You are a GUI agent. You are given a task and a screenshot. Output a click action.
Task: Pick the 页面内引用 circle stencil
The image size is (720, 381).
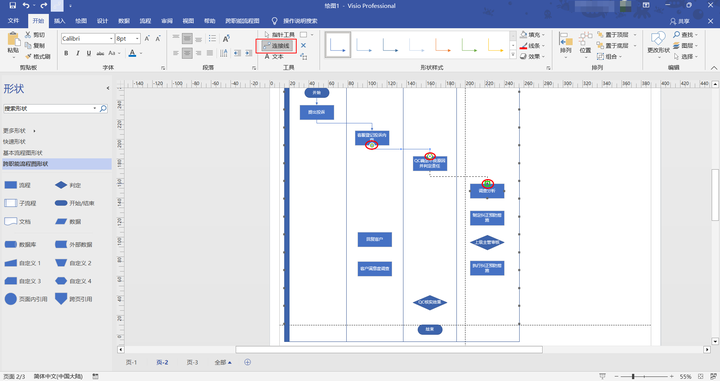click(x=26, y=299)
